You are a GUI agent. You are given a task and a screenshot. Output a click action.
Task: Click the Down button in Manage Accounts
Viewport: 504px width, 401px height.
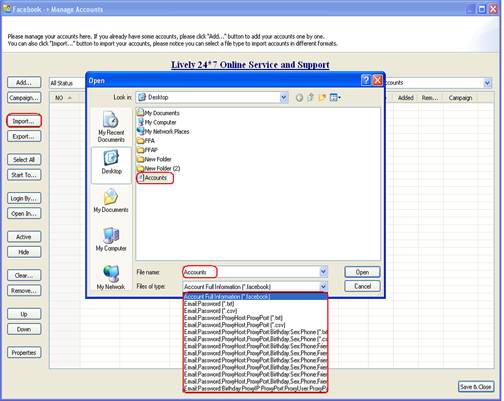[x=24, y=329]
